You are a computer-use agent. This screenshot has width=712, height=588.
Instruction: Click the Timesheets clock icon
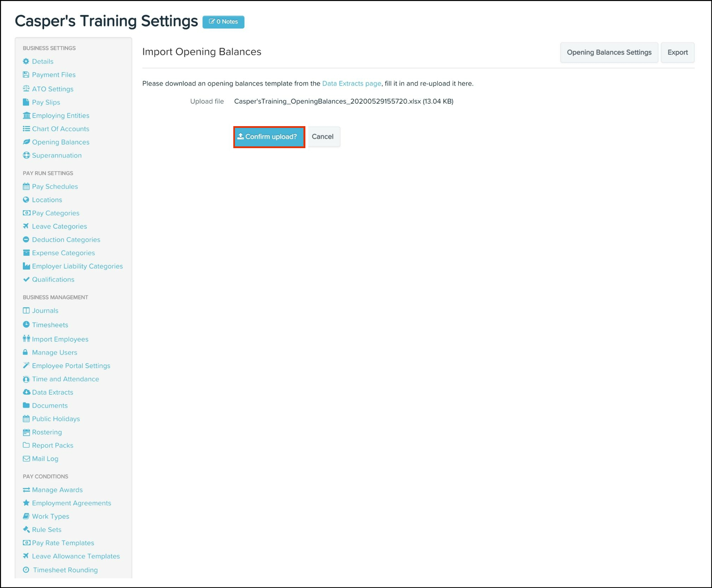[26, 325]
